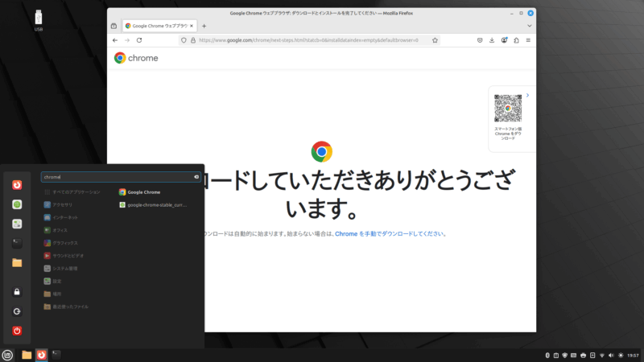Open the Firefox hamburger application menu
The width and height of the screenshot is (644, 362).
[x=528, y=40]
